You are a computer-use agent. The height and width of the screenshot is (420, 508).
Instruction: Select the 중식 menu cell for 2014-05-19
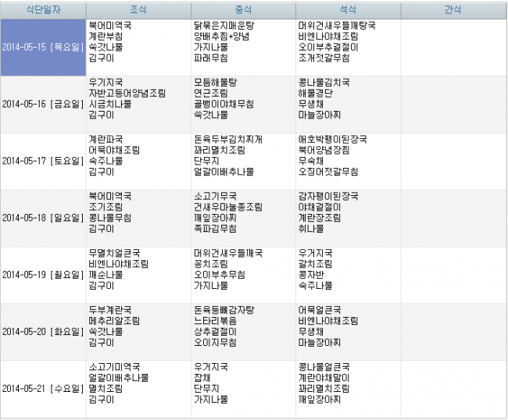point(243,275)
